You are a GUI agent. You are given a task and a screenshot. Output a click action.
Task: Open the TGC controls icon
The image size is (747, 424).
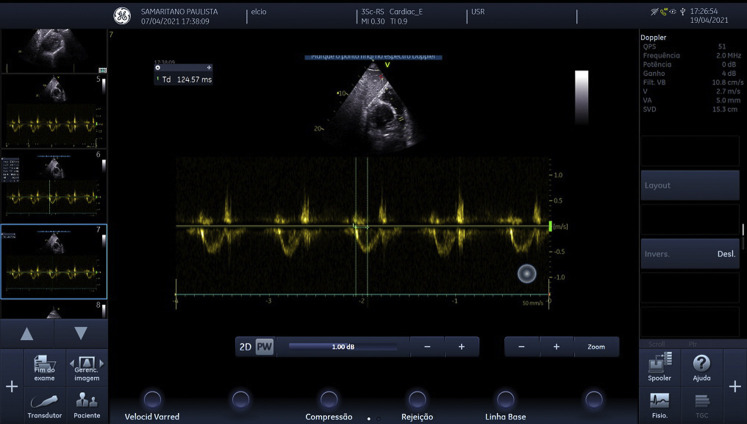[x=701, y=405]
